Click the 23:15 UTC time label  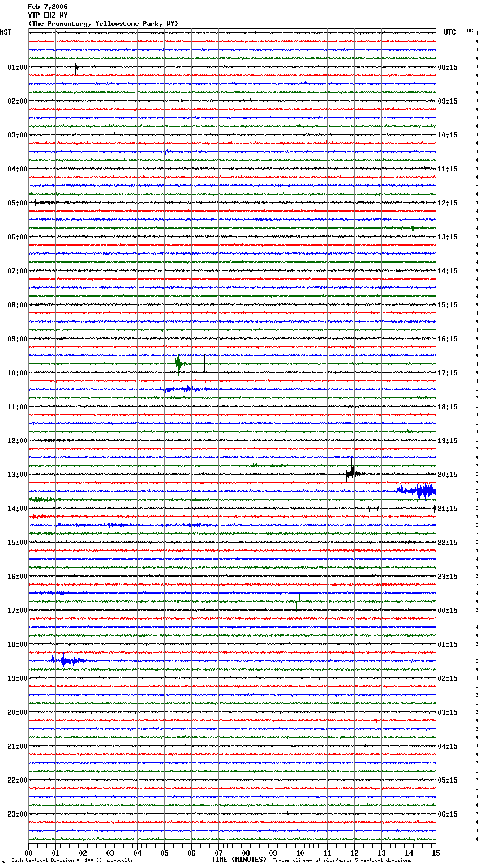(x=448, y=577)
